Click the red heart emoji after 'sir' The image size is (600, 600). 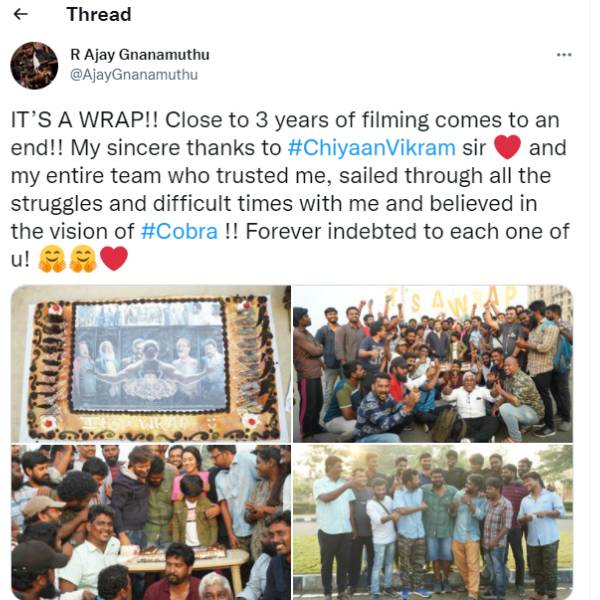click(507, 147)
